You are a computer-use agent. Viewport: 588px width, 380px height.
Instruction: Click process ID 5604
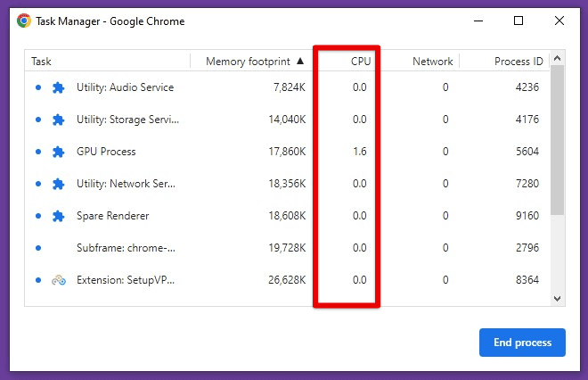[x=527, y=152]
